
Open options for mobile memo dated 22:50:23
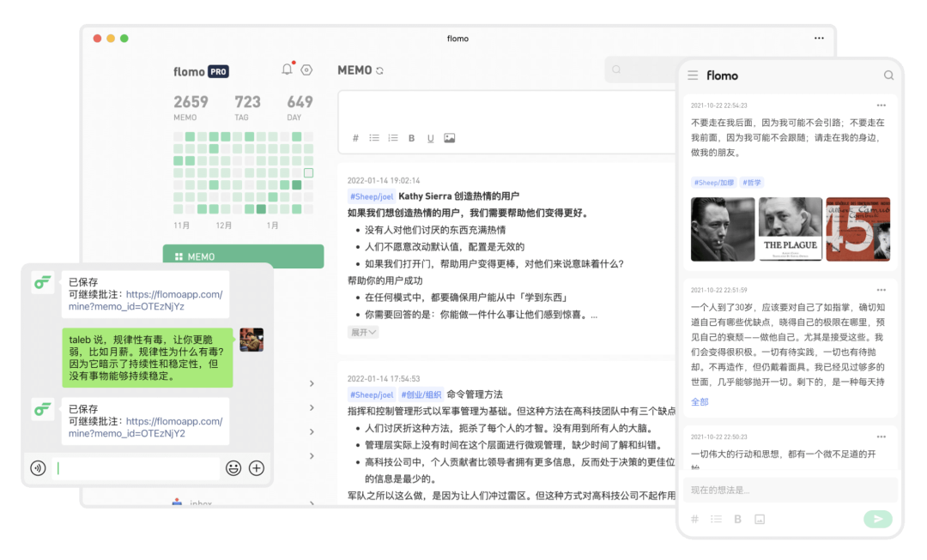(x=882, y=437)
